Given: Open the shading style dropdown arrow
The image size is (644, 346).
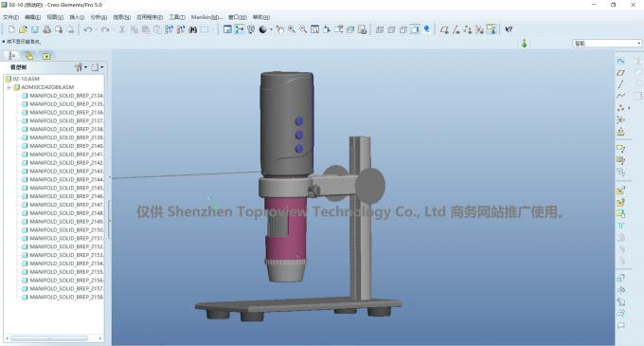Looking at the screenshot, I should click(271, 29).
